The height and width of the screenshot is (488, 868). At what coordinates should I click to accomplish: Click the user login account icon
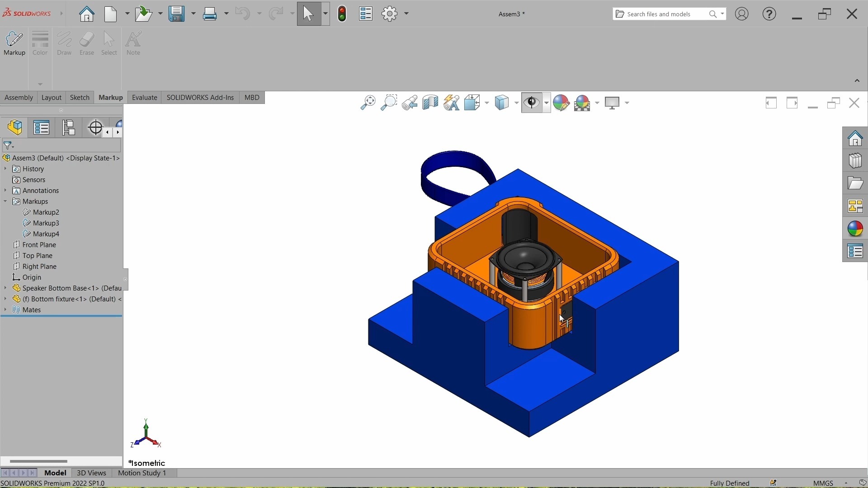click(x=742, y=14)
